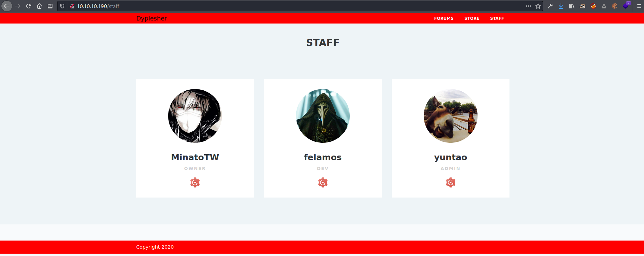This screenshot has height=256, width=644.
Task: Go back to the previous page
Action: [7, 6]
